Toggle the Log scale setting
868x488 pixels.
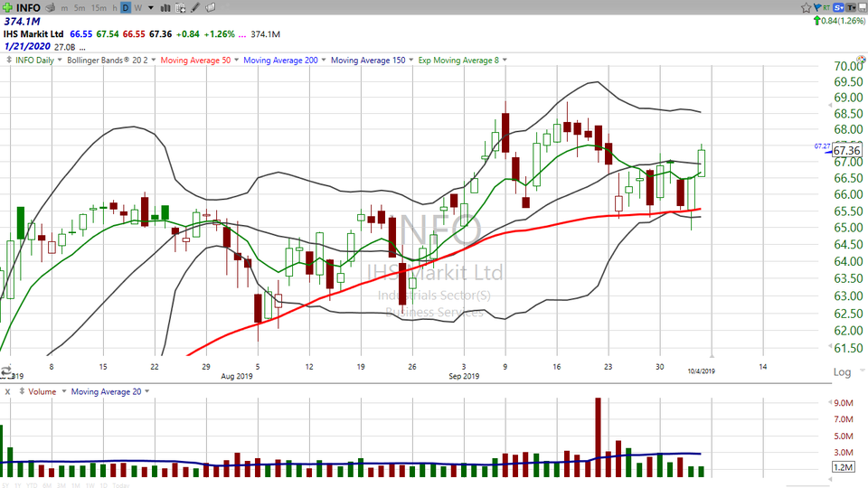(842, 371)
